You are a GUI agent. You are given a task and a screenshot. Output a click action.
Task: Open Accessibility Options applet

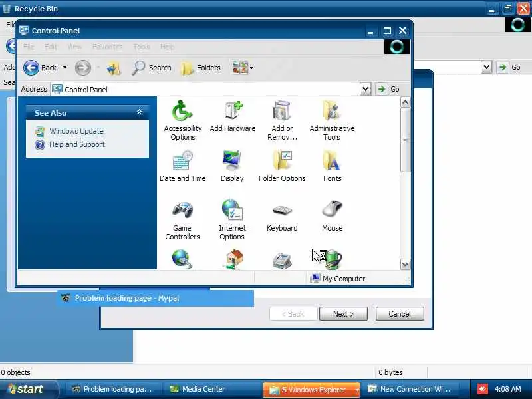tap(182, 120)
